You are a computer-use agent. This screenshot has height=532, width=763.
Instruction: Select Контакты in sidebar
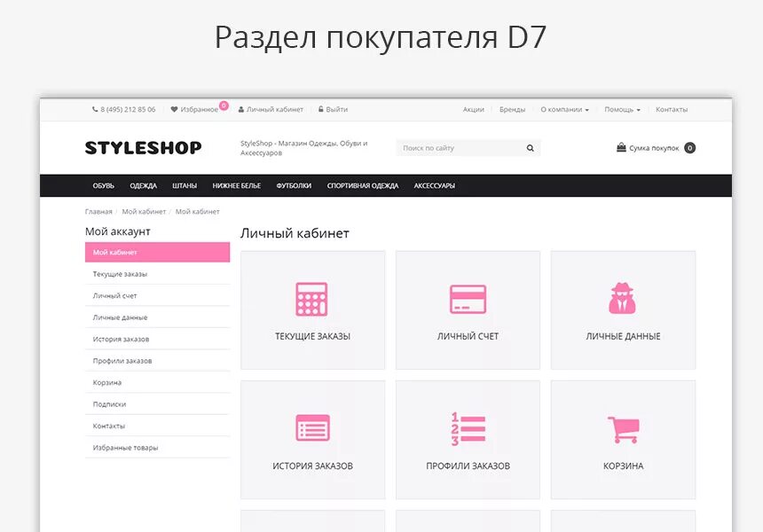pyautogui.click(x=157, y=426)
